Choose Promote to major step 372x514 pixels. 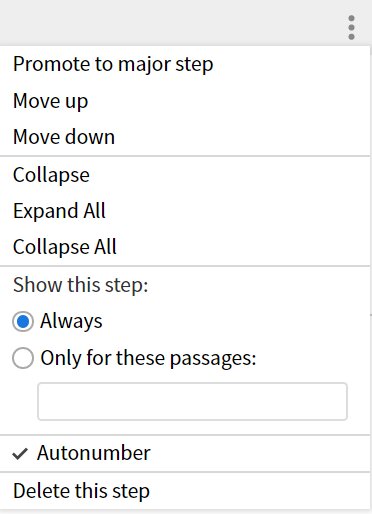[185, 64]
